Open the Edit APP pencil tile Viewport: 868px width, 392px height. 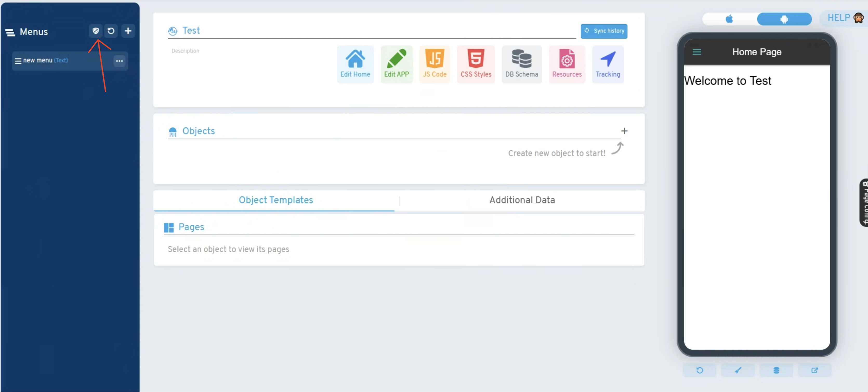pos(396,64)
